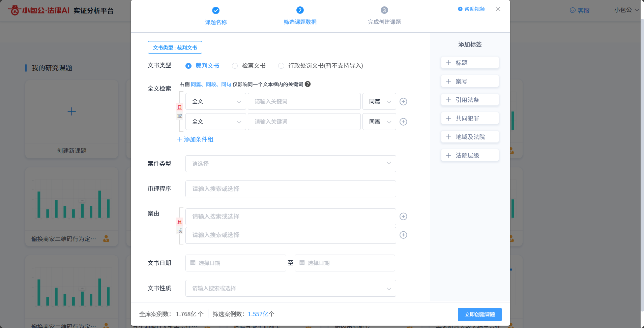Select 裁判文书 radio button
644x328 pixels.
point(188,66)
